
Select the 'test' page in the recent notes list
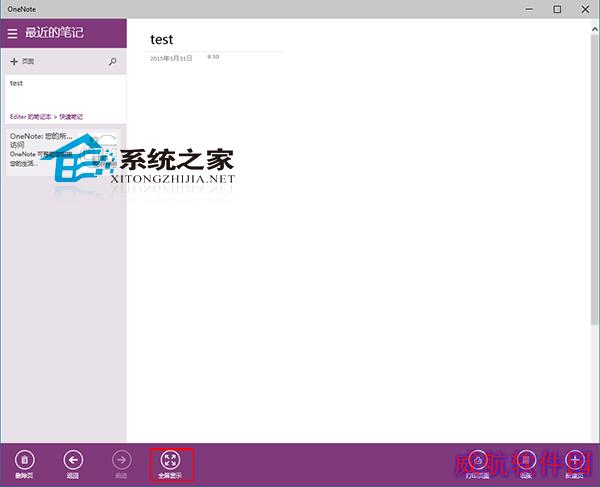tap(65, 99)
